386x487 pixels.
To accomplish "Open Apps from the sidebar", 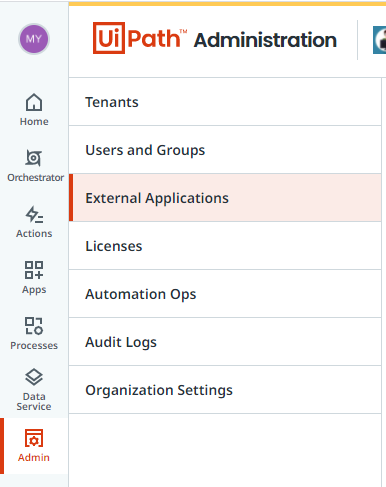I will coord(34,278).
